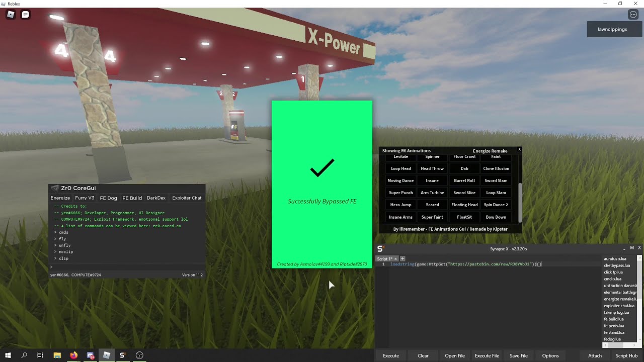Open the three-dots menu top right
Viewport: 644px width, 362px height.
pyautogui.click(x=633, y=15)
